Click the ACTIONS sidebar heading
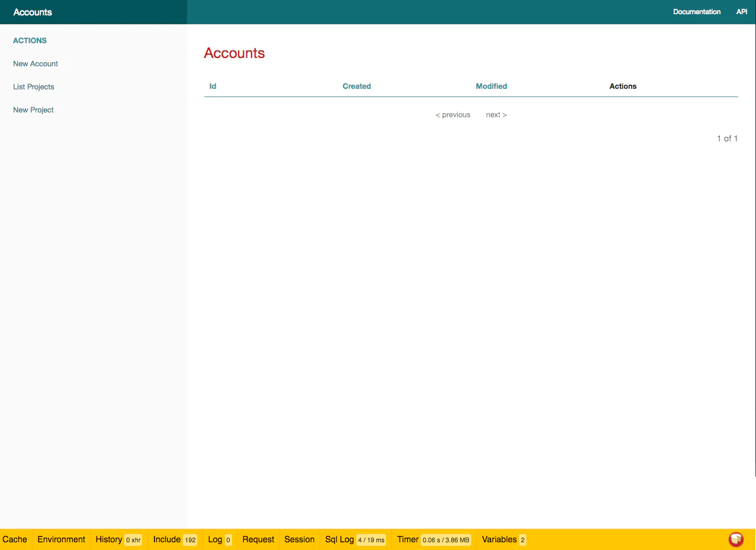This screenshot has height=550, width=756. pyautogui.click(x=30, y=40)
